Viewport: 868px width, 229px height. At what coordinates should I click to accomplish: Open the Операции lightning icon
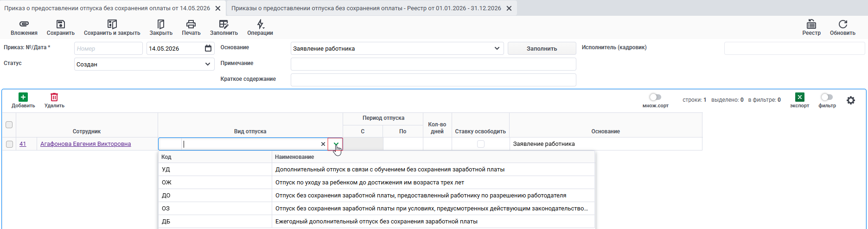tap(260, 24)
